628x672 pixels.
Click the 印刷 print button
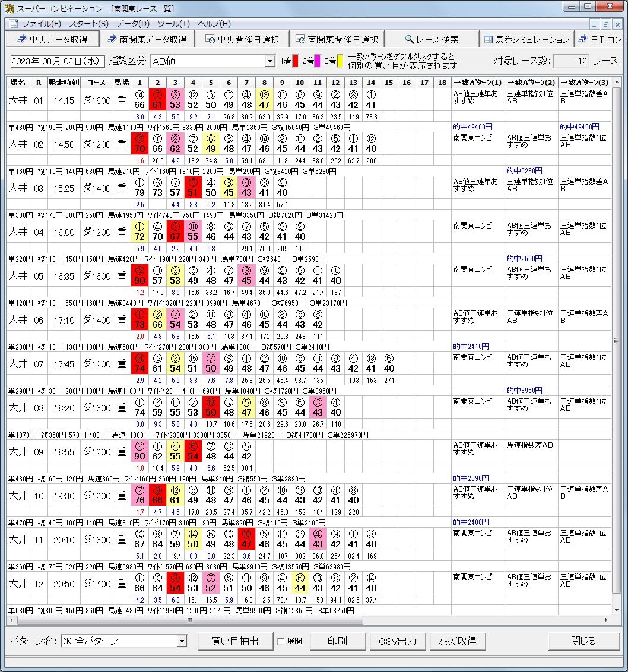pos(337,641)
